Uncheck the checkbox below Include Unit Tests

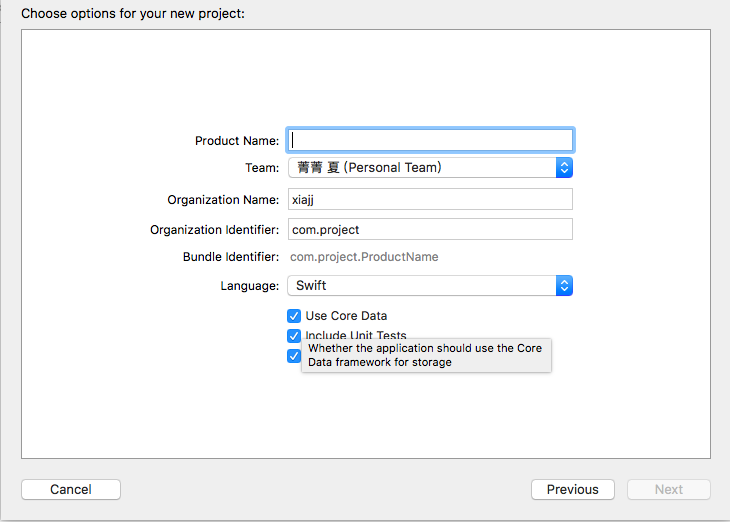point(294,356)
